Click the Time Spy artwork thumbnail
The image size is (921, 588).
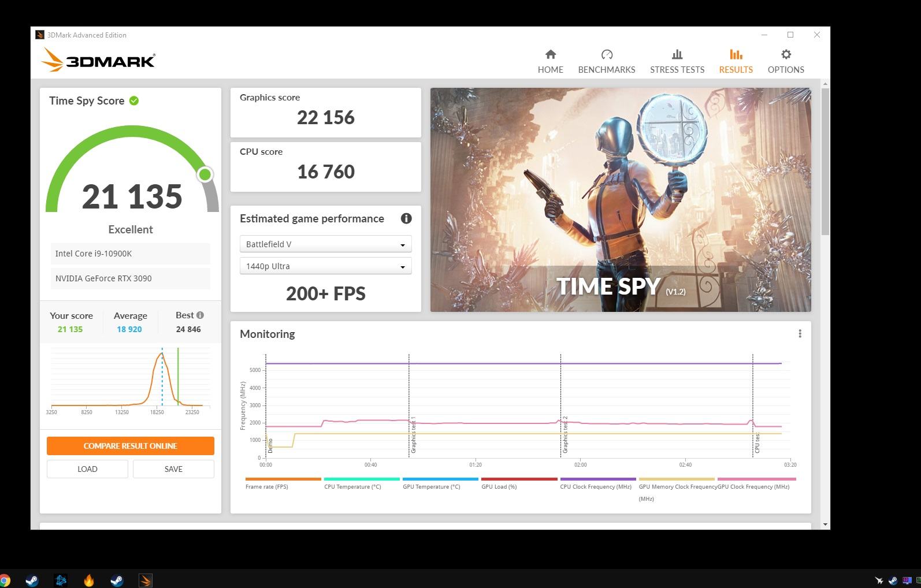pos(621,200)
